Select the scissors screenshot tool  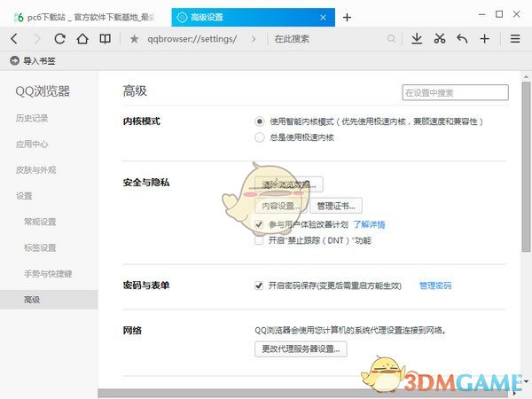click(440, 39)
